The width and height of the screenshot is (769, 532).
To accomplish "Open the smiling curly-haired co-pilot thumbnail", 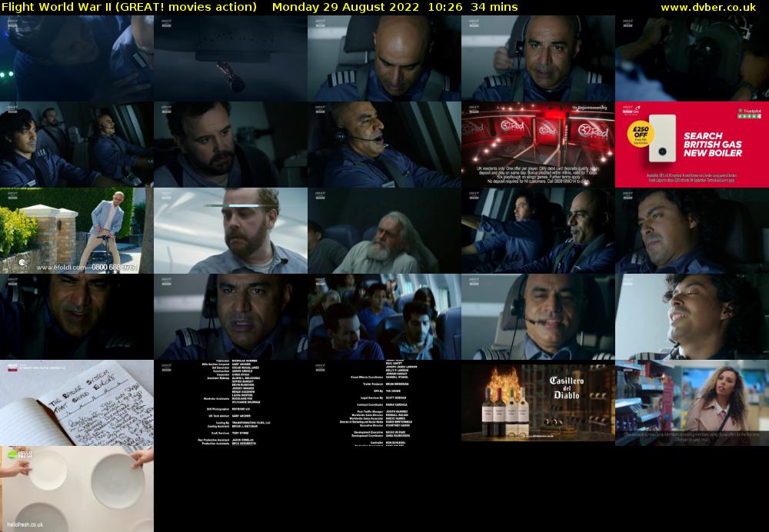I will [692, 317].
